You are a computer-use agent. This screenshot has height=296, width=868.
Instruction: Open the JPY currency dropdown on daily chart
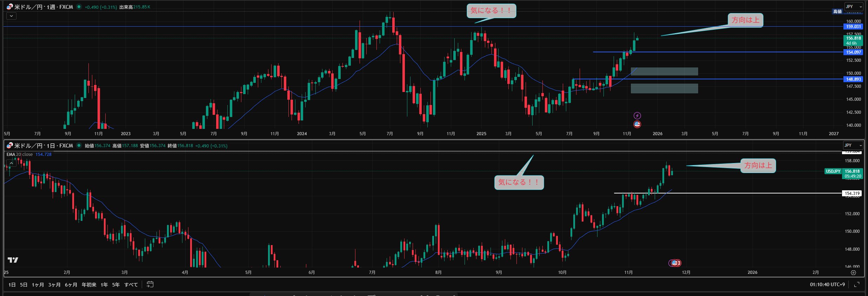853,145
